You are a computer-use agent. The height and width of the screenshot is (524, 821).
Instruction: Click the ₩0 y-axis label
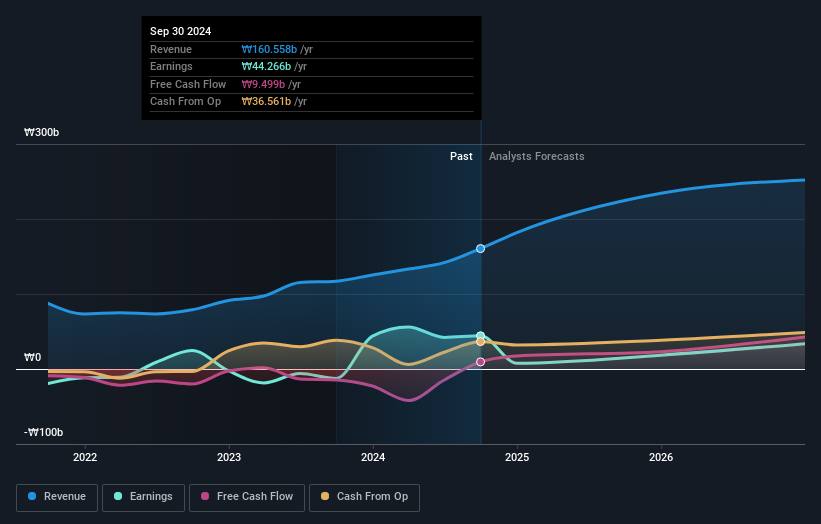pos(32,358)
